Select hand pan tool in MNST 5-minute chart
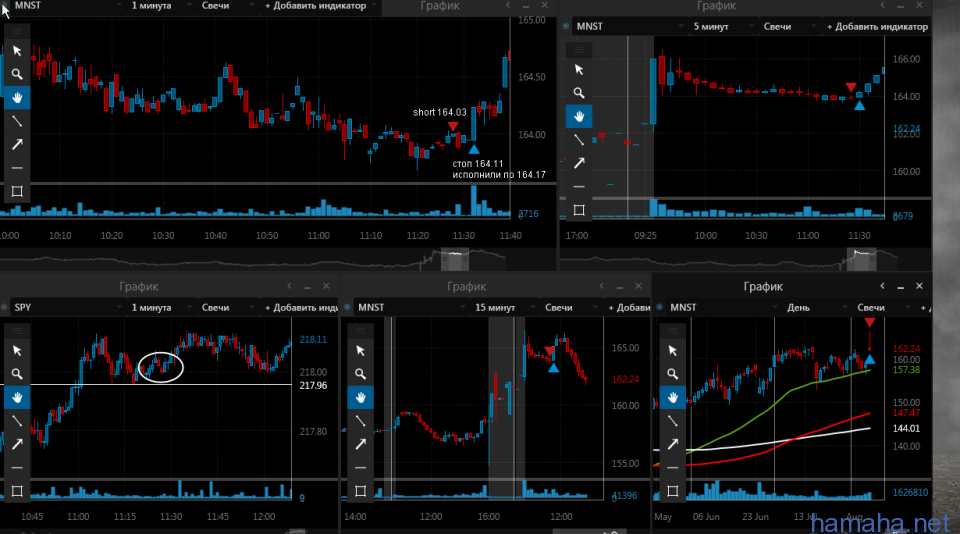 pos(579,116)
